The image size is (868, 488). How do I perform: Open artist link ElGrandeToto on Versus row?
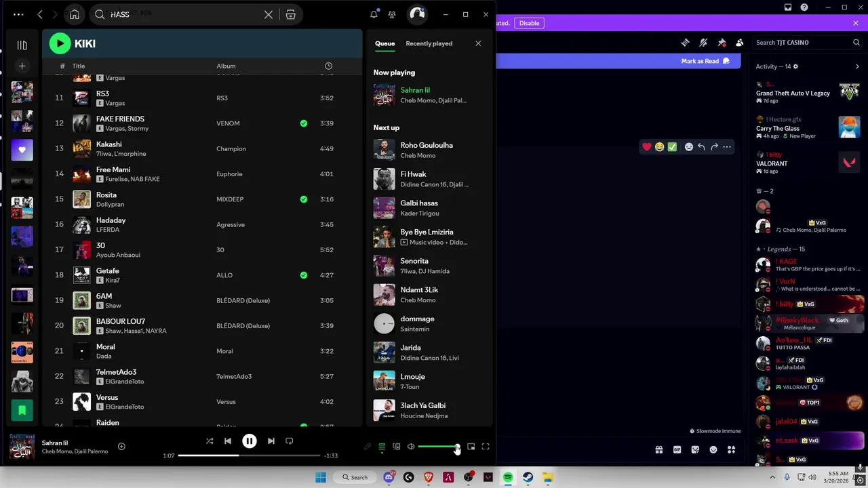click(x=125, y=407)
